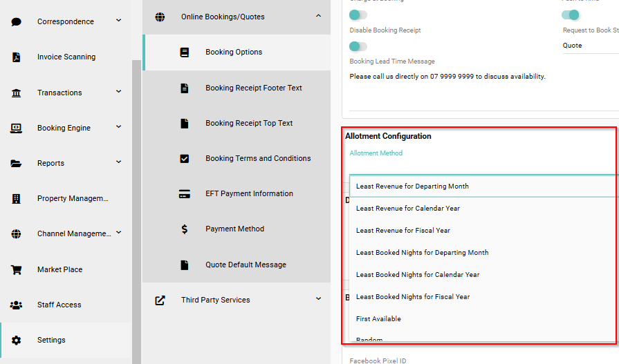Open Market Place via the cart icon

pos(17,269)
